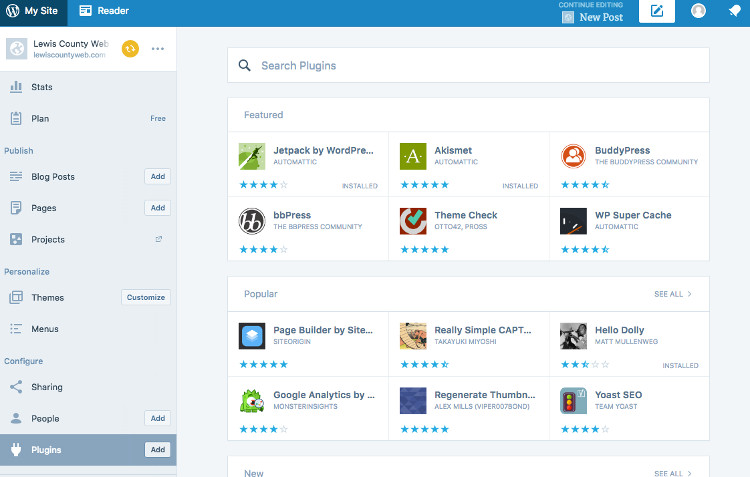Open the user profile avatar icon

(698, 11)
